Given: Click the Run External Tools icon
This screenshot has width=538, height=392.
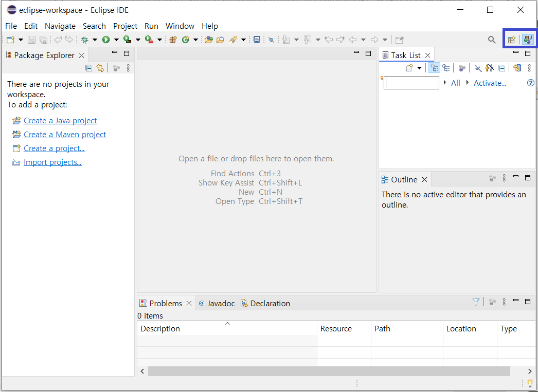Looking at the screenshot, I should tap(149, 40).
